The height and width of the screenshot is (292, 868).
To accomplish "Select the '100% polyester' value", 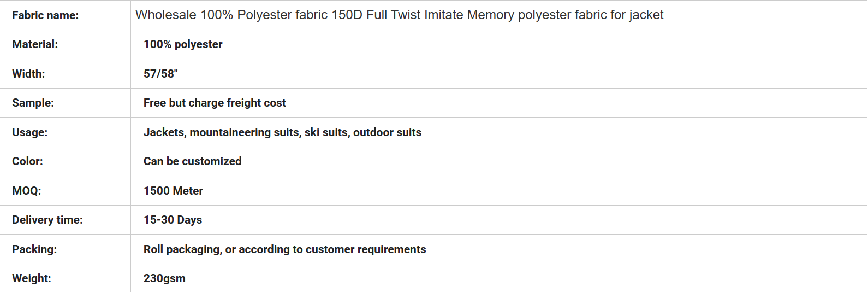I will pyautogui.click(x=183, y=44).
